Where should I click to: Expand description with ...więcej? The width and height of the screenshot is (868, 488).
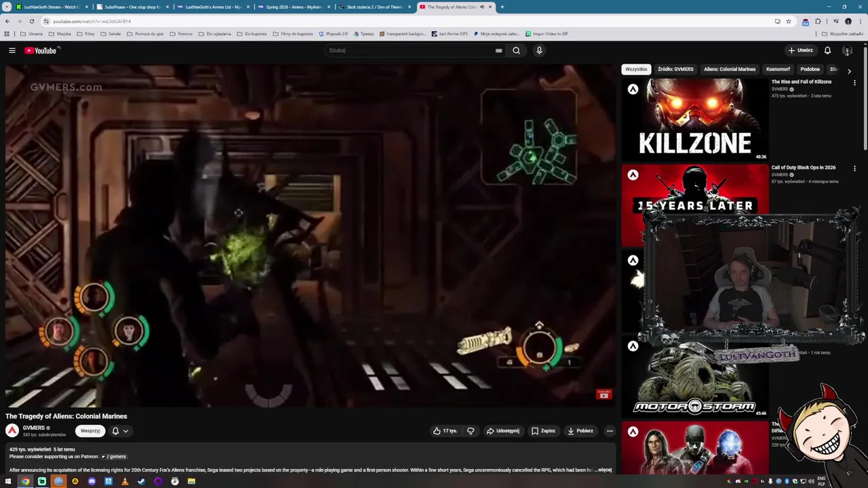click(604, 470)
